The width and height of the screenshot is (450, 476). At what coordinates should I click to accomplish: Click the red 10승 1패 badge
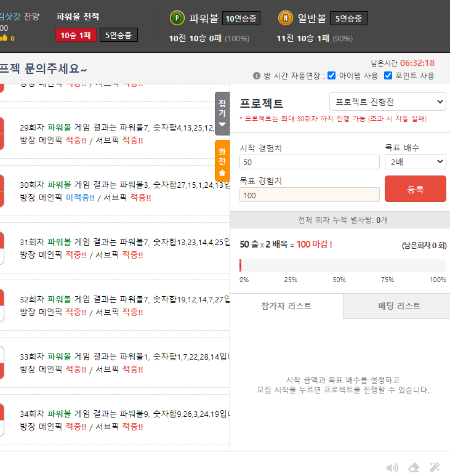[x=76, y=35]
